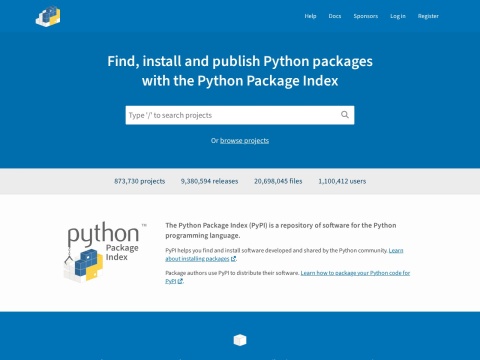
Task: Open the Help menu item
Action: click(x=310, y=16)
